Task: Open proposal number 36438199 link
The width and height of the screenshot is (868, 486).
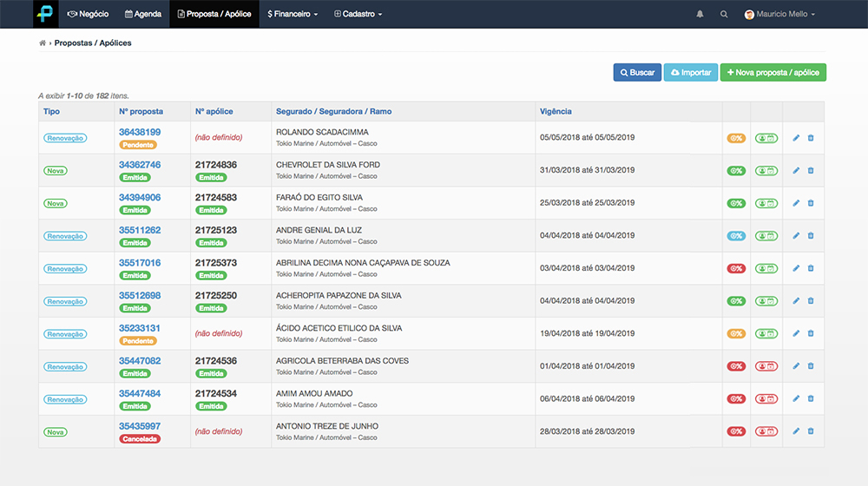Action: (140, 132)
